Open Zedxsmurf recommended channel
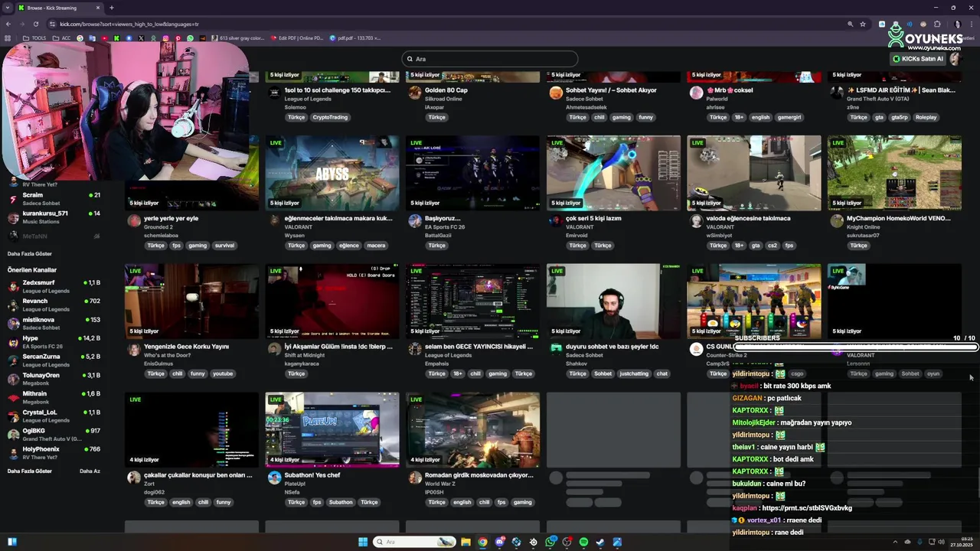The height and width of the screenshot is (551, 980). click(54, 286)
